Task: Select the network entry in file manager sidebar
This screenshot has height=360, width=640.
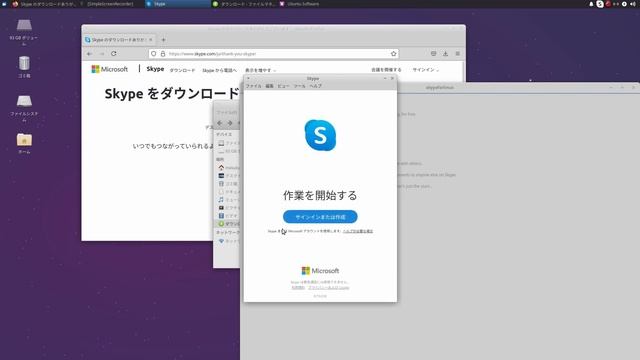Action: [x=229, y=241]
